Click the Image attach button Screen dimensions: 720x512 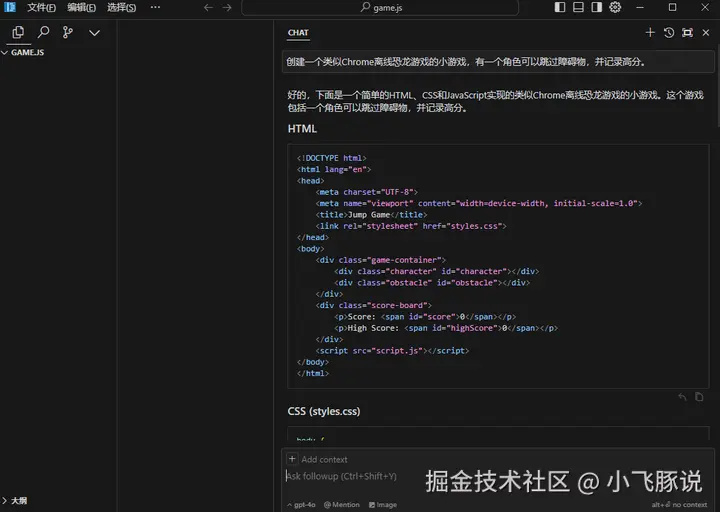(383, 505)
